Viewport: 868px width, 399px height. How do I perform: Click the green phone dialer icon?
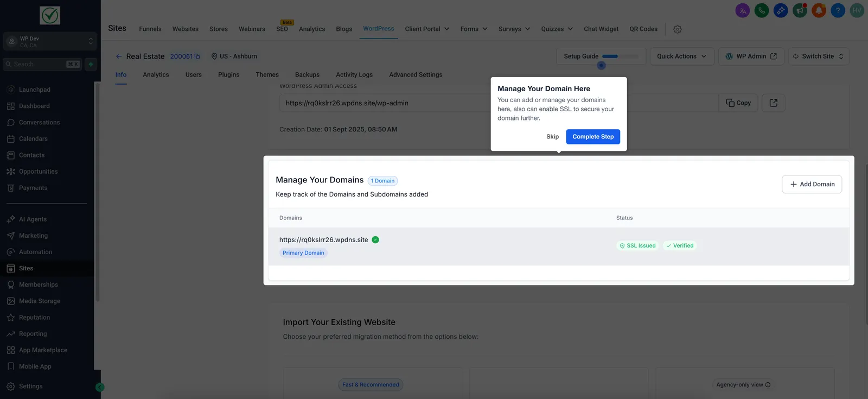tap(762, 10)
